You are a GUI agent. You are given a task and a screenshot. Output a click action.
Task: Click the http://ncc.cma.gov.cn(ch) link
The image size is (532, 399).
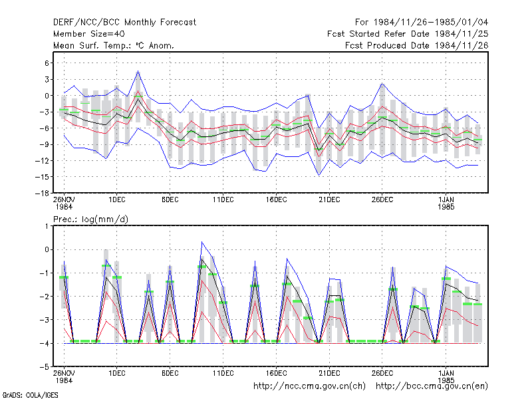pos(309,386)
